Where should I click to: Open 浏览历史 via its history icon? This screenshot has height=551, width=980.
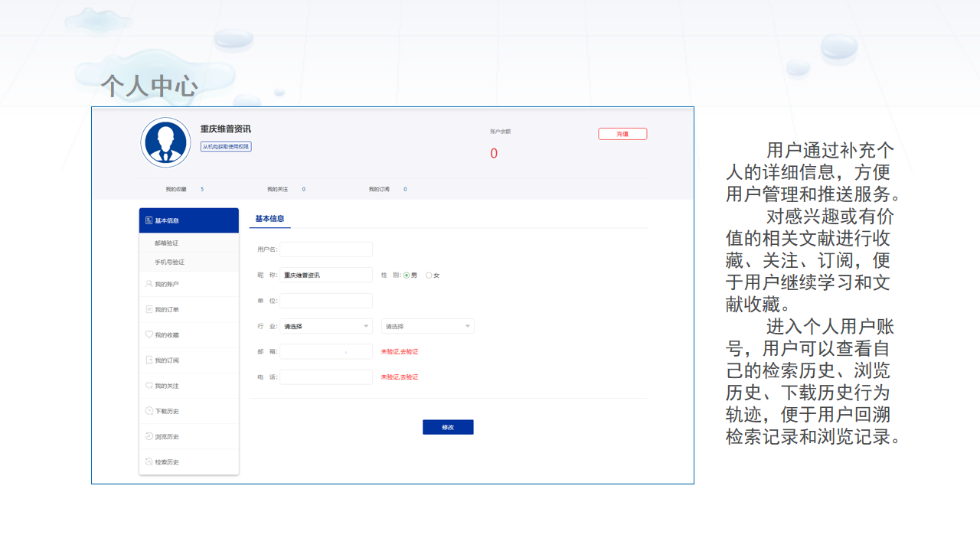[149, 436]
